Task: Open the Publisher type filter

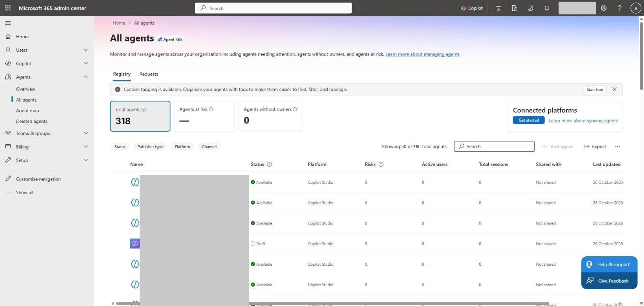Action: tap(150, 147)
